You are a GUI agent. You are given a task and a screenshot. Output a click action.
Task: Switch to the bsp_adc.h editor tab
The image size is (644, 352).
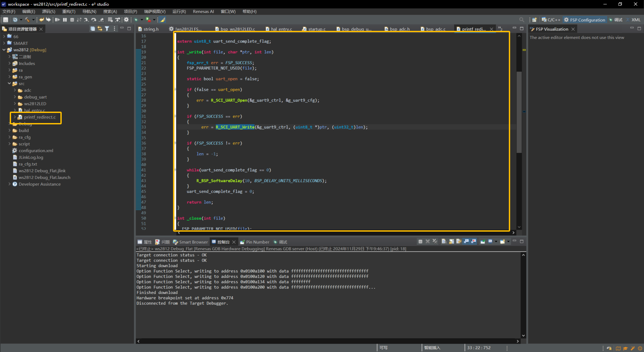point(397,29)
